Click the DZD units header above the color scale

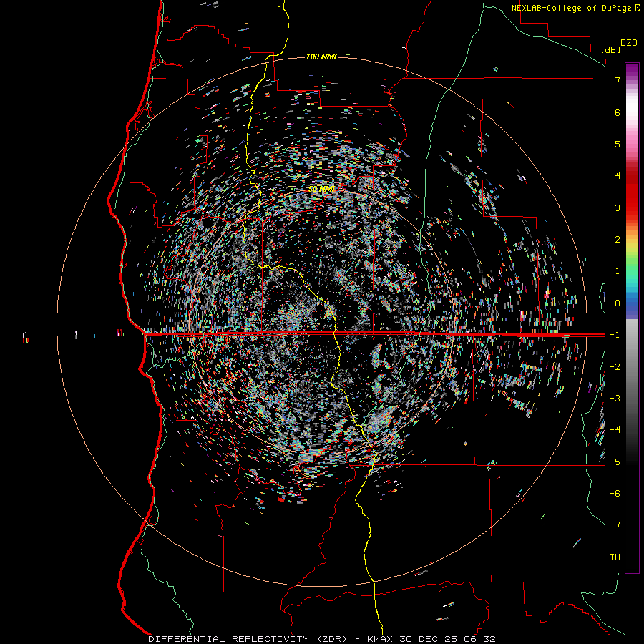(629, 43)
